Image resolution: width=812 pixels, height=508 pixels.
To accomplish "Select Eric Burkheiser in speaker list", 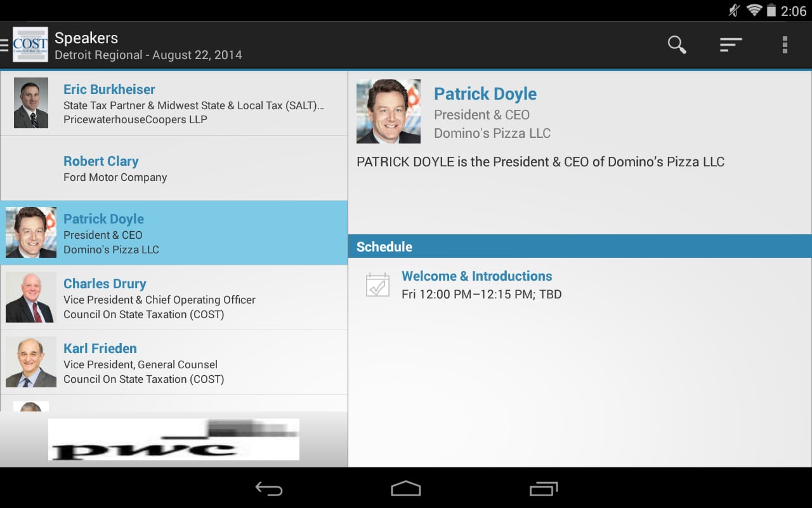I will pyautogui.click(x=174, y=104).
